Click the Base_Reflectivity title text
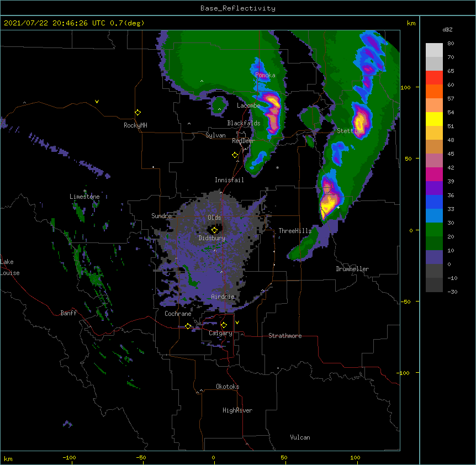The image size is (476, 465). coord(238,8)
